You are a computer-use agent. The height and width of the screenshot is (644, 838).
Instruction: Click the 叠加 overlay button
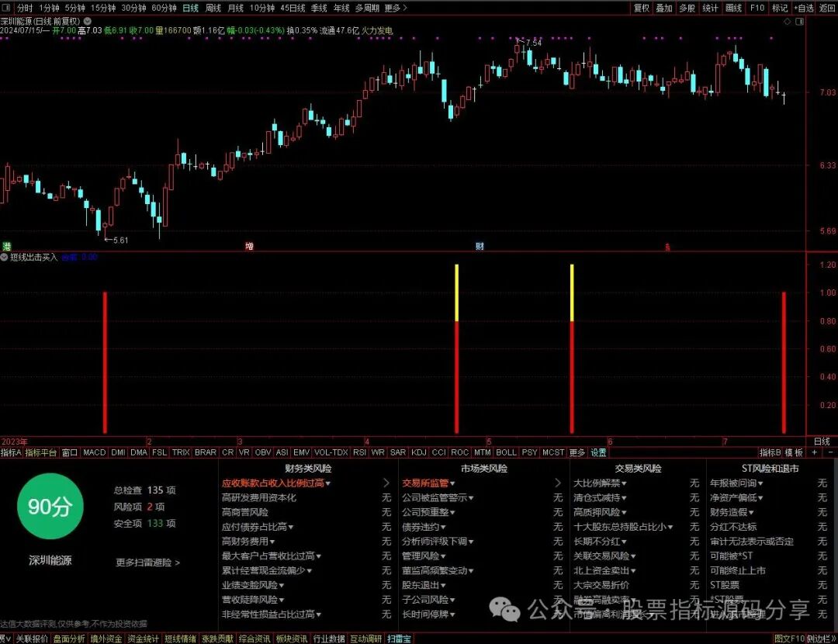pyautogui.click(x=663, y=8)
